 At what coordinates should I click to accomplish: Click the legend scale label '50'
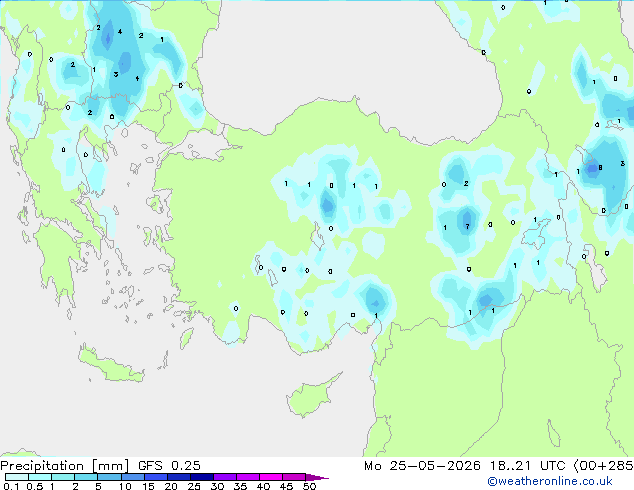coord(309,486)
